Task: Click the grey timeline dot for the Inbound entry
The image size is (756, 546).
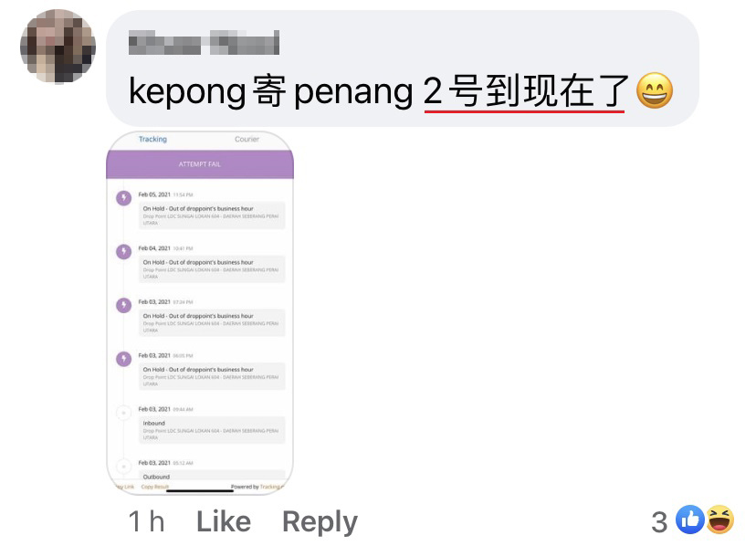Action: tap(124, 413)
